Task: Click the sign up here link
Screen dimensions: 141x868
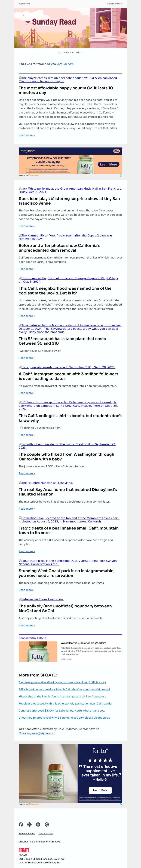Action: pyautogui.click(x=65, y=64)
